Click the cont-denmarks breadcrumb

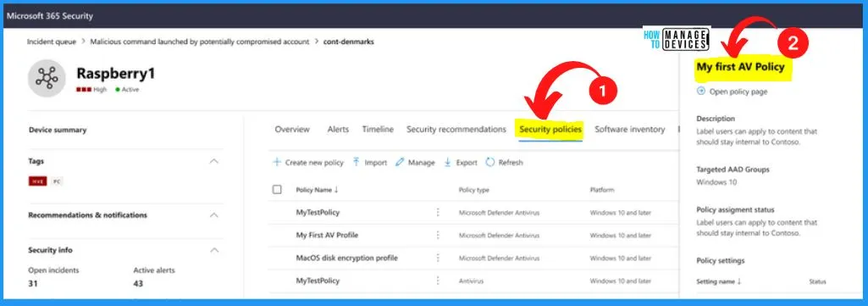pos(349,42)
